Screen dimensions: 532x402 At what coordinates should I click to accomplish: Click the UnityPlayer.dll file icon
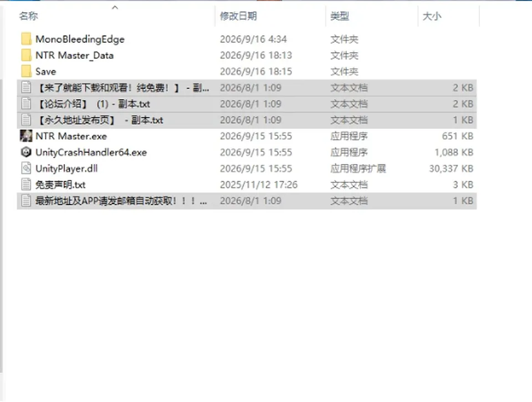[26, 169]
